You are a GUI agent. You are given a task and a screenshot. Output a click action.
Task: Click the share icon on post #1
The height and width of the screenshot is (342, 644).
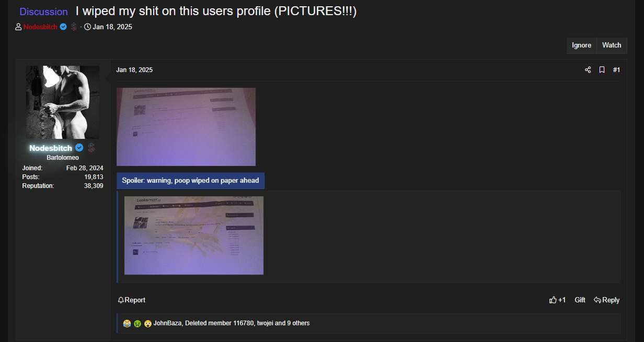point(588,70)
